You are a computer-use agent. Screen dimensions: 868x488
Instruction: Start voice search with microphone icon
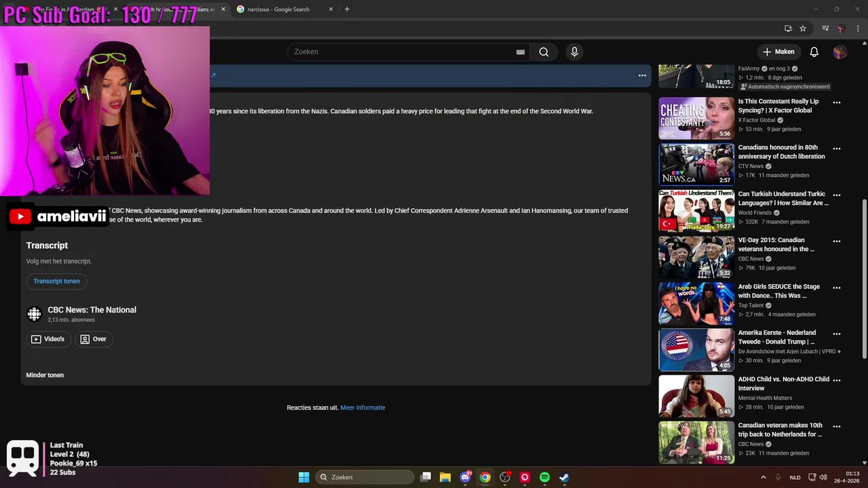(574, 52)
